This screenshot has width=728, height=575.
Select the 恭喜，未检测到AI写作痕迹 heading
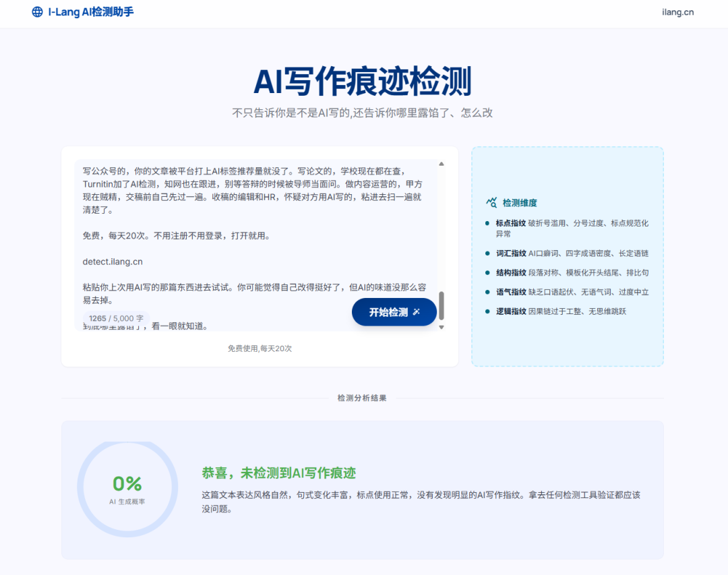tap(280, 473)
